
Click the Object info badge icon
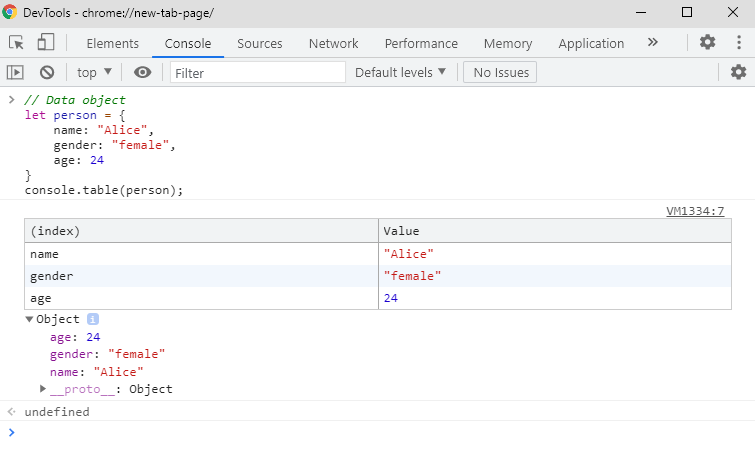click(93, 319)
